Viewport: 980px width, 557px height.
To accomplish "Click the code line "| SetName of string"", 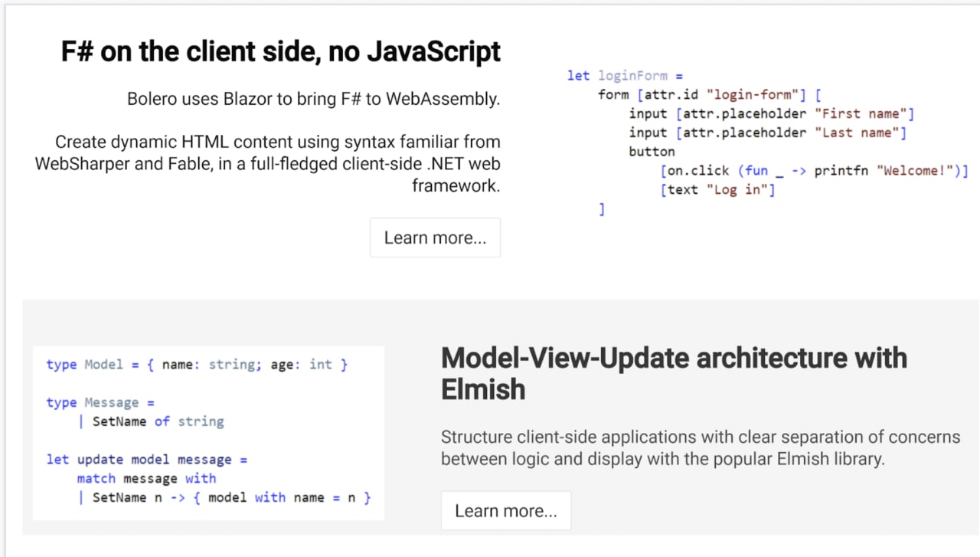I will pos(151,421).
